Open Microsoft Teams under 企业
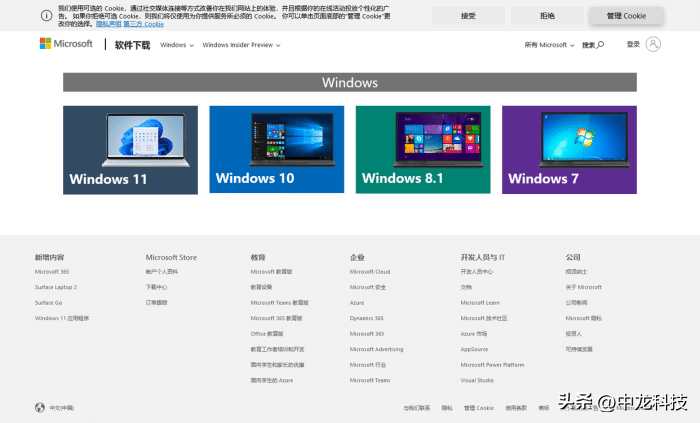The width and height of the screenshot is (700, 423). click(370, 381)
